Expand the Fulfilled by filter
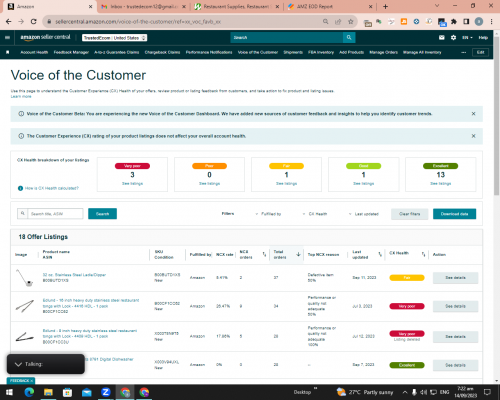The image size is (500, 400). (268, 214)
